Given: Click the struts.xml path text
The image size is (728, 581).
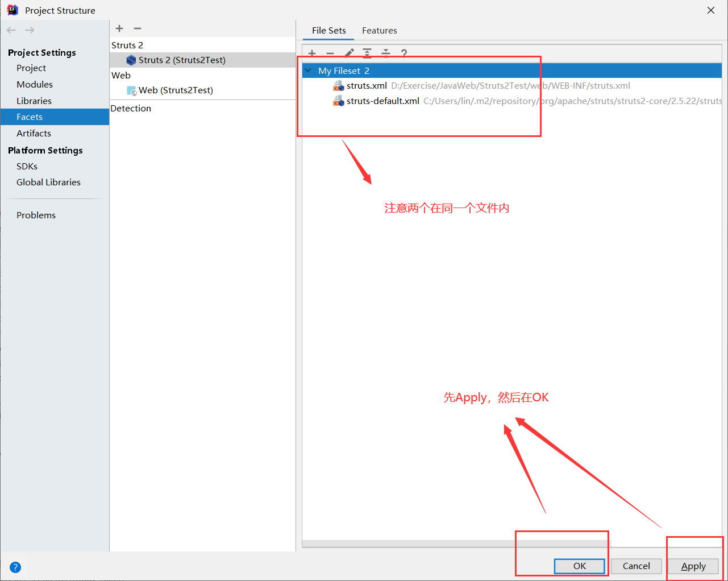Looking at the screenshot, I should pos(510,86).
